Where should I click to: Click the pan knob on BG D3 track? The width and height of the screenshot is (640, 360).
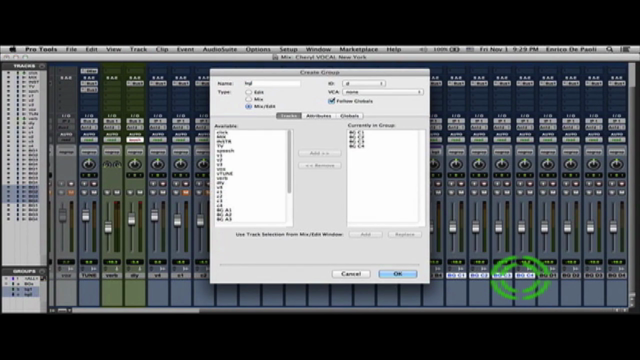[593, 164]
